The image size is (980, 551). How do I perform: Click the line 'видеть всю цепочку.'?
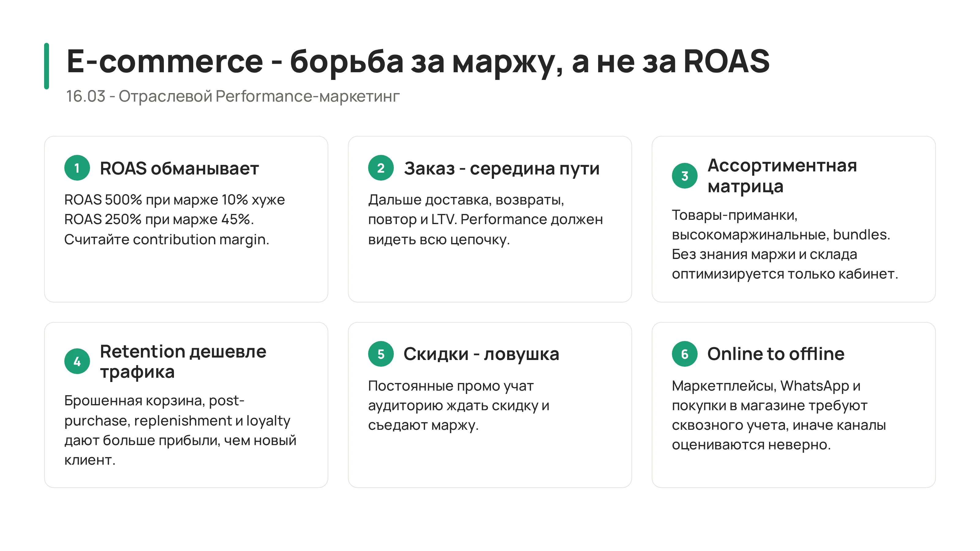pos(439,240)
